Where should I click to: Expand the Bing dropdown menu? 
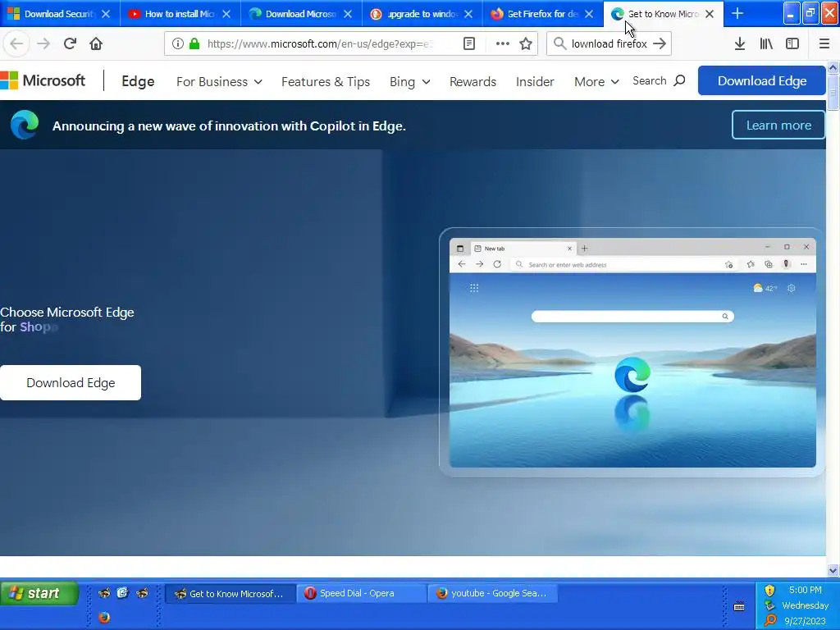pyautogui.click(x=410, y=82)
